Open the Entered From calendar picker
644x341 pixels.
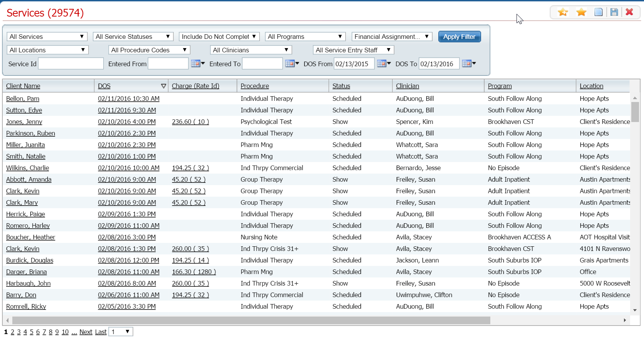(x=198, y=64)
